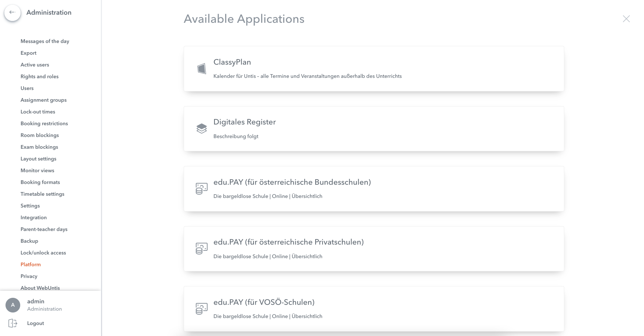The height and width of the screenshot is (336, 644).
Task: Click the back arrow button beside Administration
Action: (x=12, y=12)
